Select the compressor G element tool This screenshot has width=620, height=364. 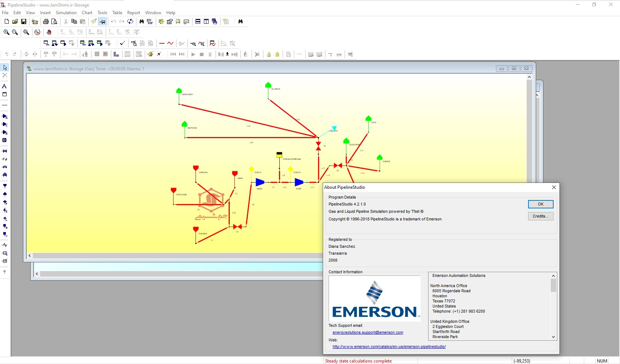click(5, 117)
